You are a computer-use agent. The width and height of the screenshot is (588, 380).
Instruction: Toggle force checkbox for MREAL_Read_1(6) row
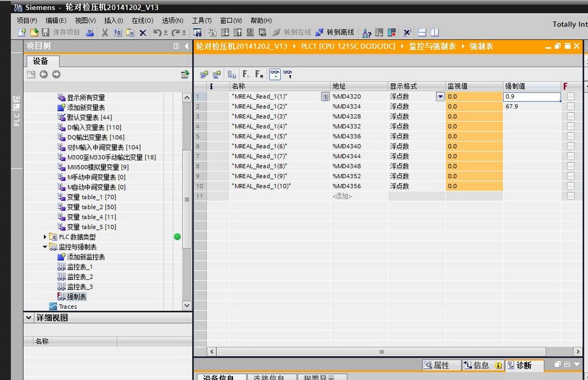tap(571, 146)
